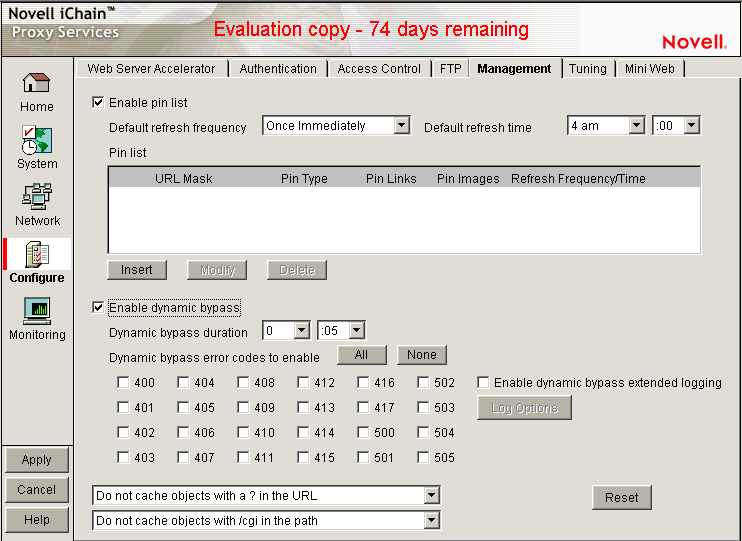The height and width of the screenshot is (541, 742).
Task: Click the Cancel button
Action: [x=37, y=489]
